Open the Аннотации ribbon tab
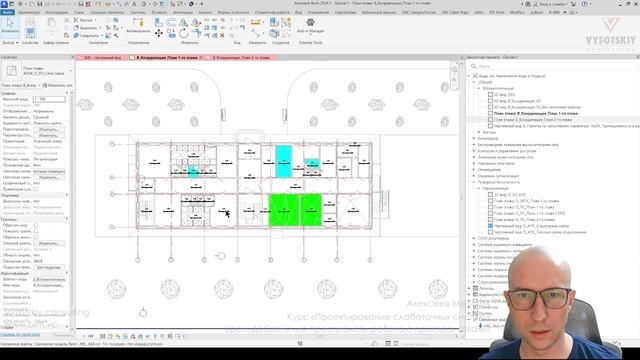This screenshot has width=640, height=360. (182, 12)
